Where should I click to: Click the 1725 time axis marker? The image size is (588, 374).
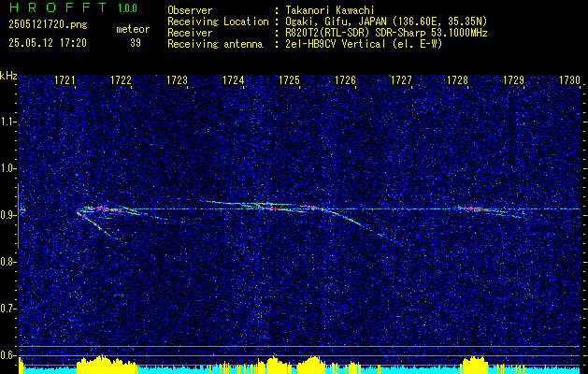[x=289, y=80]
